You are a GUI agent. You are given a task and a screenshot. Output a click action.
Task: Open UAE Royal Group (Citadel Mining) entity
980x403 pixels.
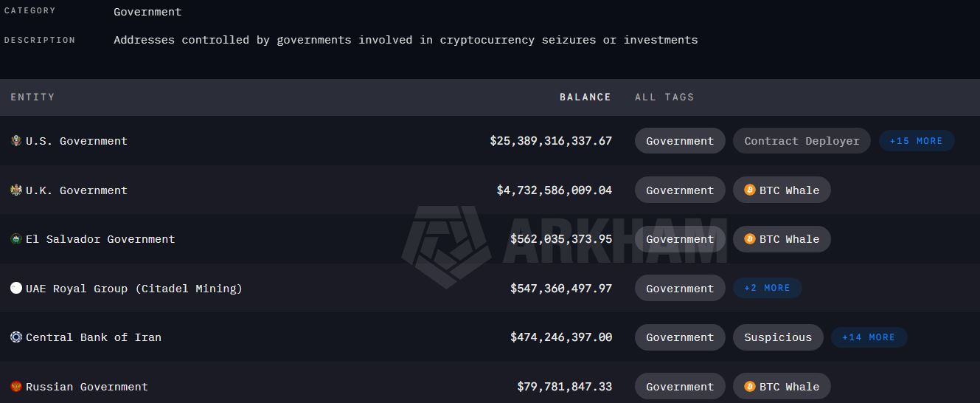pyautogui.click(x=134, y=289)
